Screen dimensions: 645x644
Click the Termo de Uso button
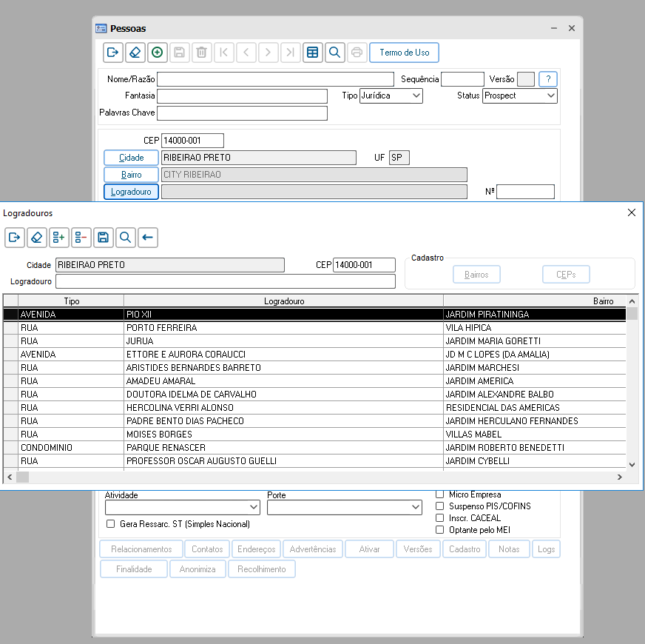pyautogui.click(x=405, y=53)
